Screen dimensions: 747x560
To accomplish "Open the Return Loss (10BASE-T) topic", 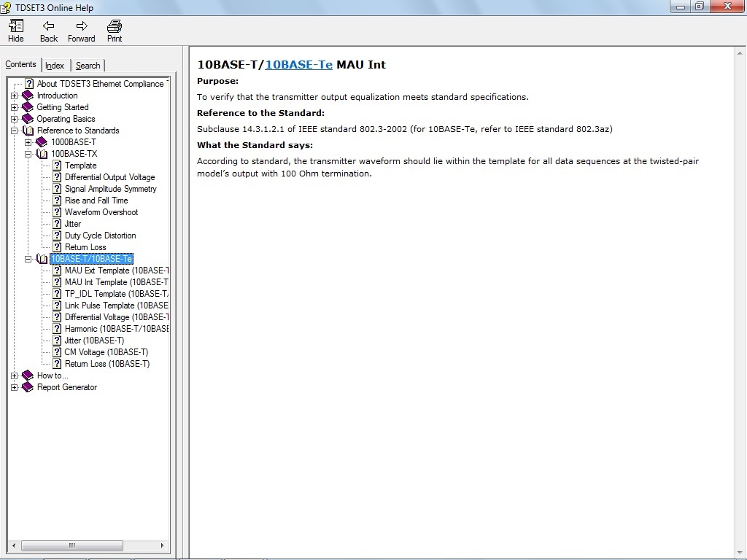I will (107, 364).
